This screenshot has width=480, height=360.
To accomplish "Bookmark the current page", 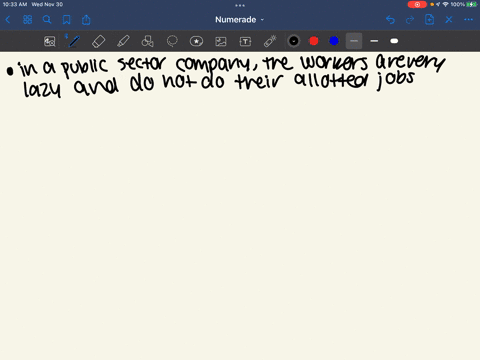I will (67, 20).
